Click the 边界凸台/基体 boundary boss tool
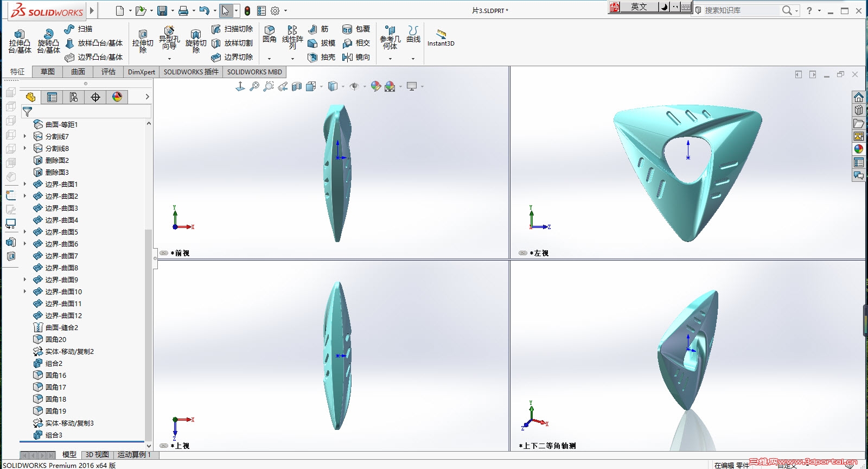This screenshot has width=868, height=469. tap(94, 57)
